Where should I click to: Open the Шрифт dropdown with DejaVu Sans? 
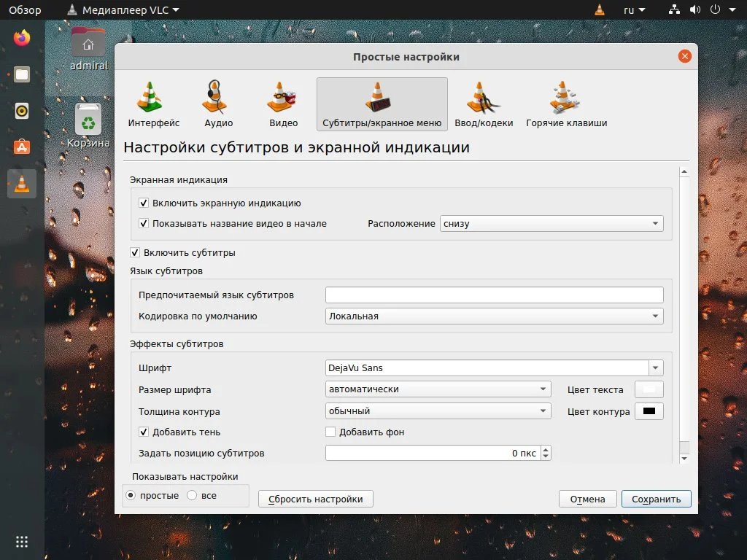point(494,367)
